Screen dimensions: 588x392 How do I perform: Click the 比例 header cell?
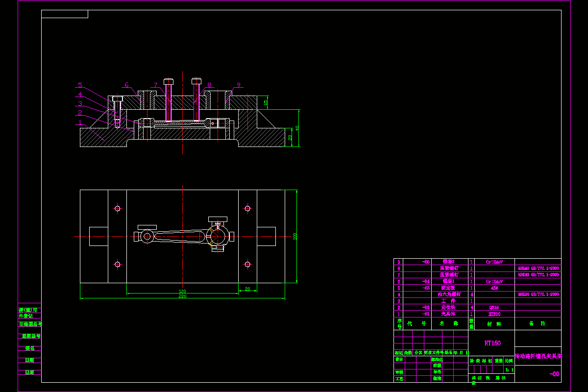(x=509, y=360)
